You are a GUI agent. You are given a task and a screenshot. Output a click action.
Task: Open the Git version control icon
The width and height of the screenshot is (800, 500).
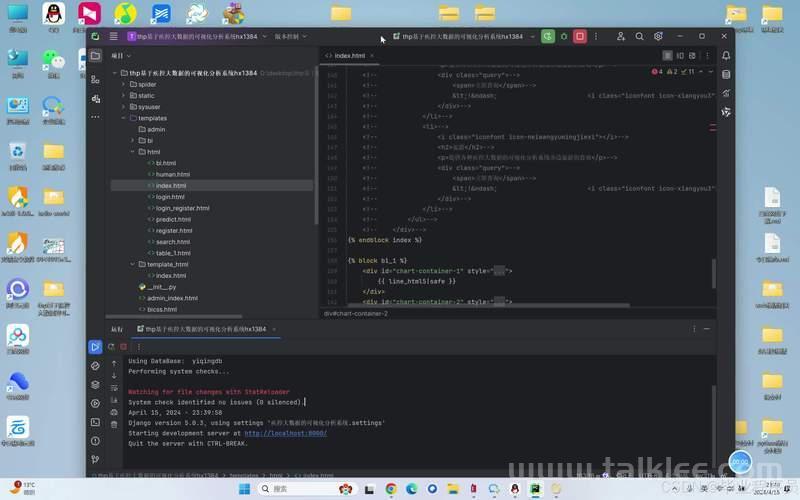(95, 459)
